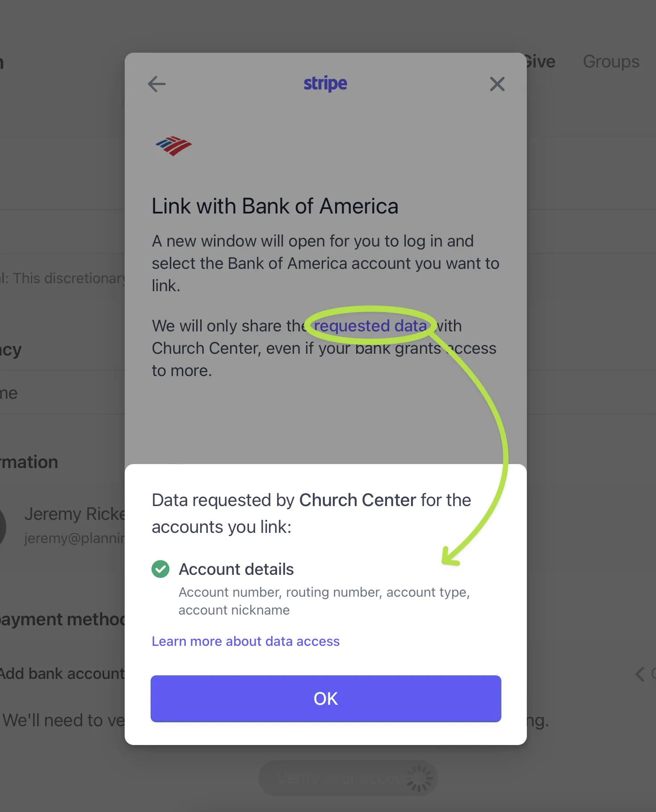656x812 pixels.
Task: Open Learn more about data access
Action: [246, 641]
